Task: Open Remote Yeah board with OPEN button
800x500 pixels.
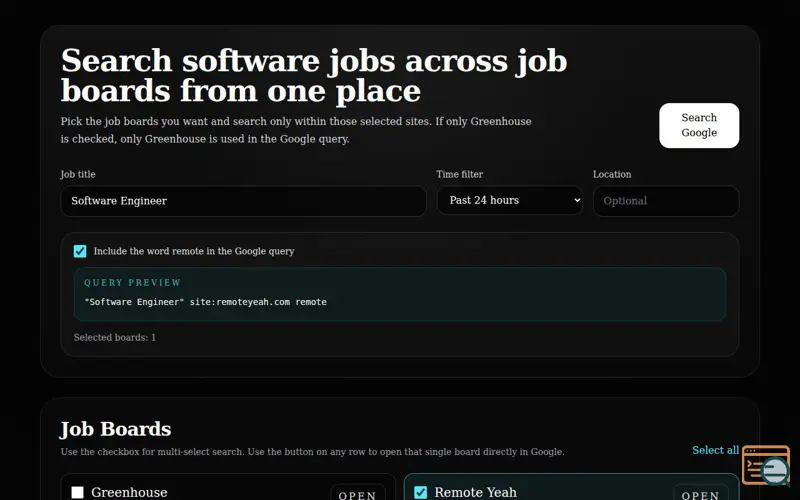Action: pyautogui.click(x=701, y=494)
